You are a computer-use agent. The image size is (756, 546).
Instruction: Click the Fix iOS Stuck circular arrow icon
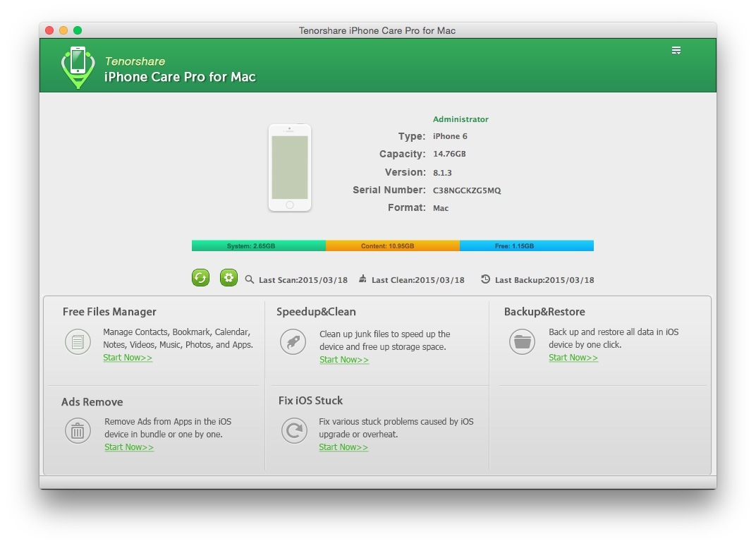click(x=293, y=430)
